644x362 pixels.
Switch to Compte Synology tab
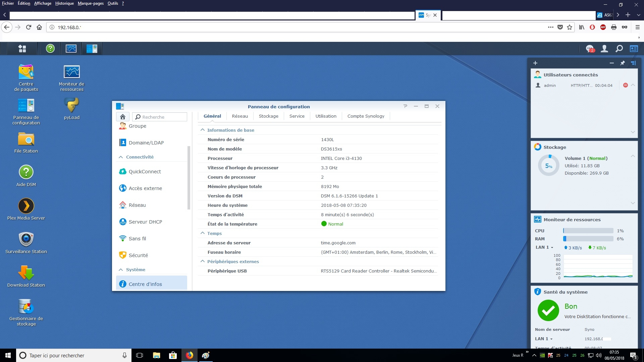pos(366,116)
